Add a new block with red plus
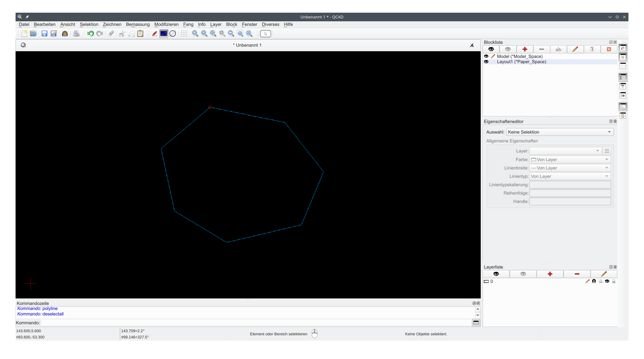This screenshot has height=359, width=644. (525, 49)
